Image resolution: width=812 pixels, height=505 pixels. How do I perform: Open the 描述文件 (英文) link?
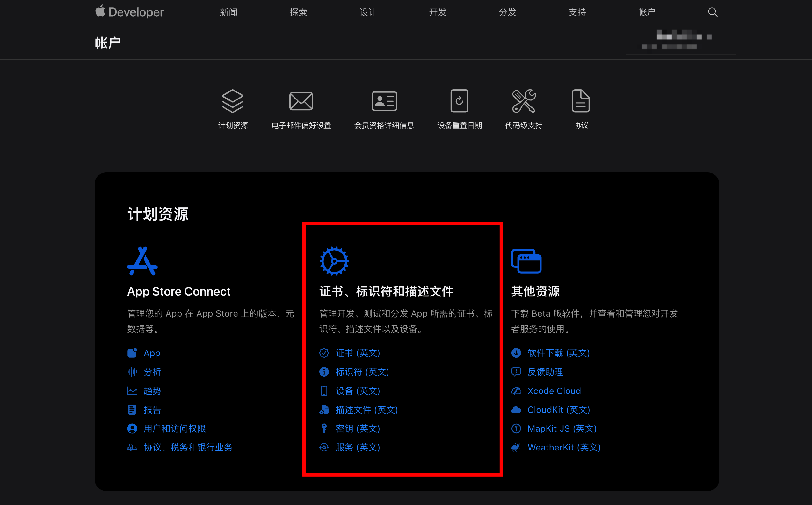click(x=366, y=410)
